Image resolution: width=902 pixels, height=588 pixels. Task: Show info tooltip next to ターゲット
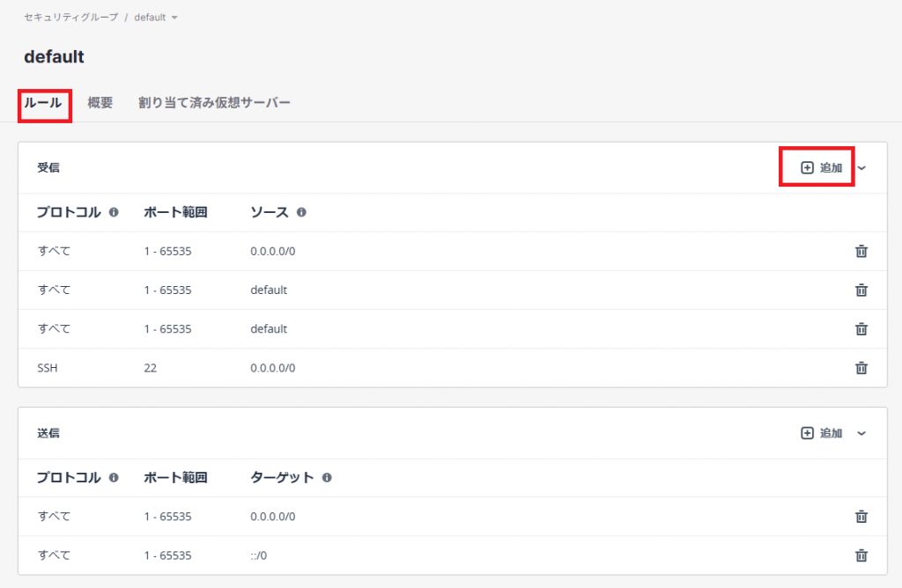[327, 478]
